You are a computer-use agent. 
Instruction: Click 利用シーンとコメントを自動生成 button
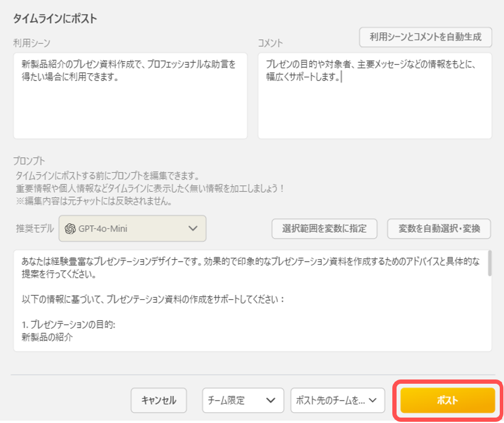pos(426,37)
